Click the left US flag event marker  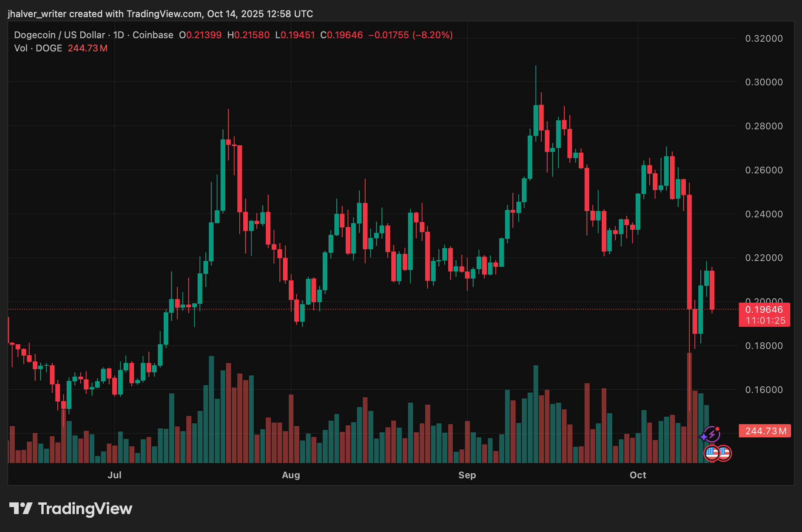point(712,453)
